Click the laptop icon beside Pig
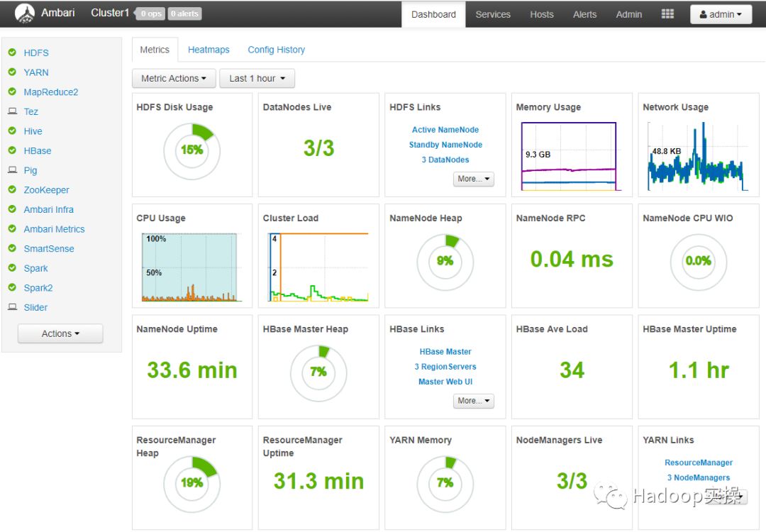The height and width of the screenshot is (532, 766). pyautogui.click(x=12, y=170)
